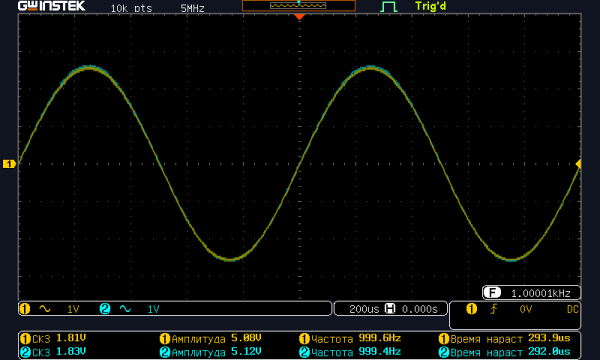Select the channel 2 cyan badge

click(105, 309)
